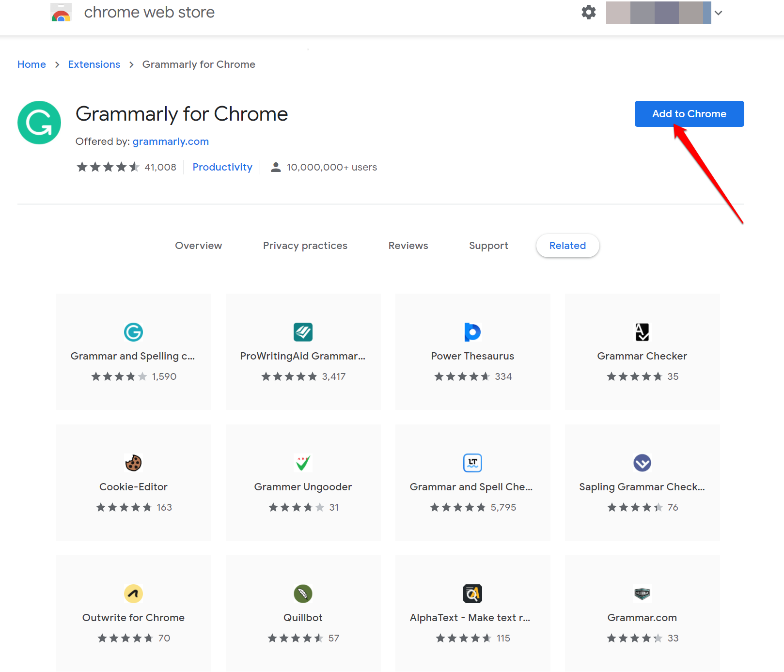
Task: Click the AlphaText extension icon
Action: [x=472, y=594]
